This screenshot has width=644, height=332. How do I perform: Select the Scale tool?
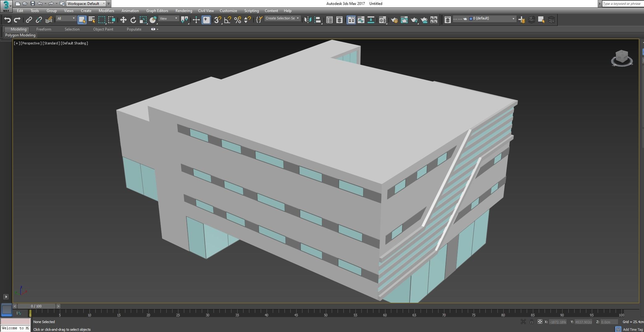143,20
